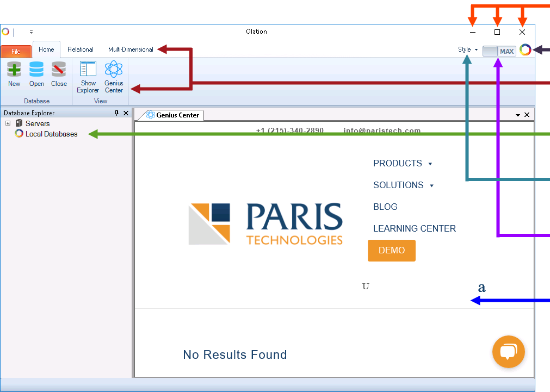Open the File menu

click(16, 50)
